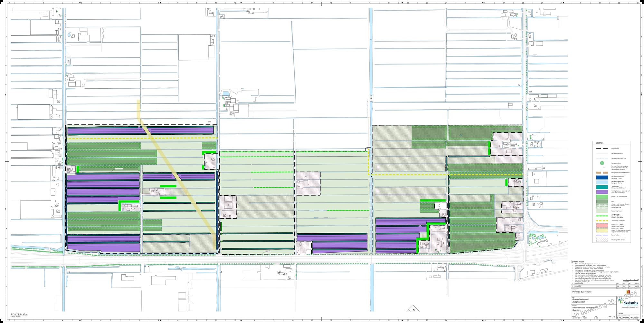Click the Provincie Zuid-Holland crest logo
The image size is (644, 323).
[x=628, y=292]
